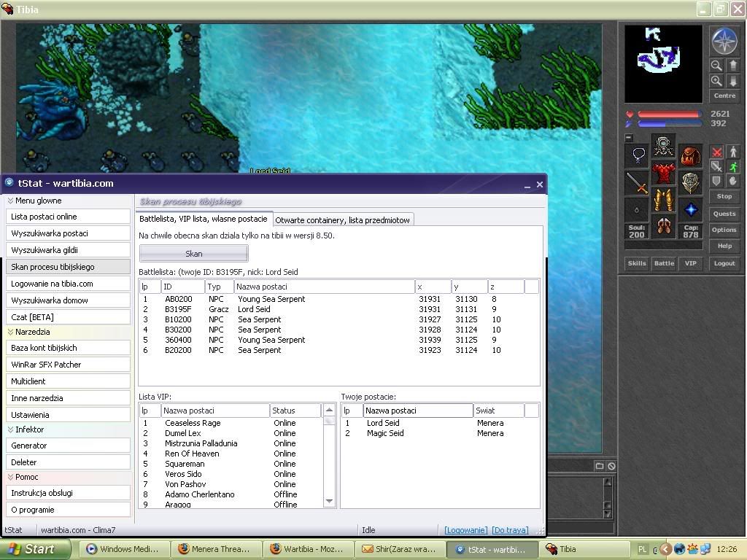Open Wyszukiwarka domow
The width and height of the screenshot is (747, 560).
coord(68,300)
